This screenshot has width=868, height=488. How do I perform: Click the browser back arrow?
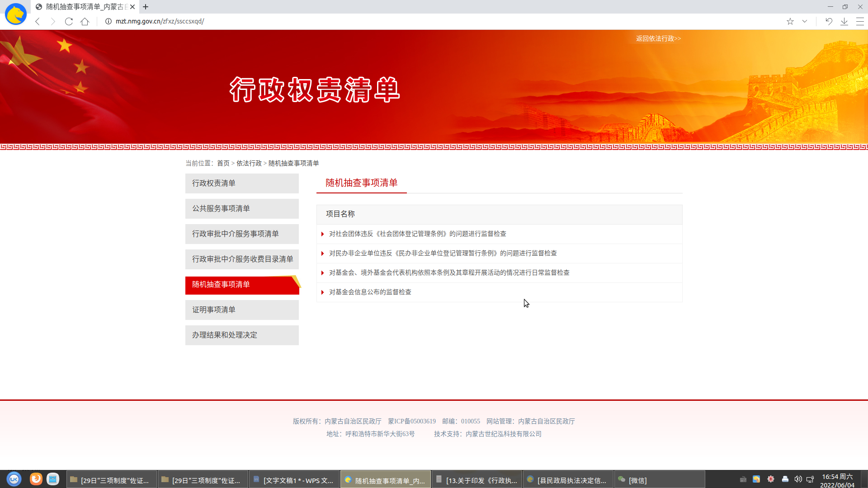click(x=38, y=21)
